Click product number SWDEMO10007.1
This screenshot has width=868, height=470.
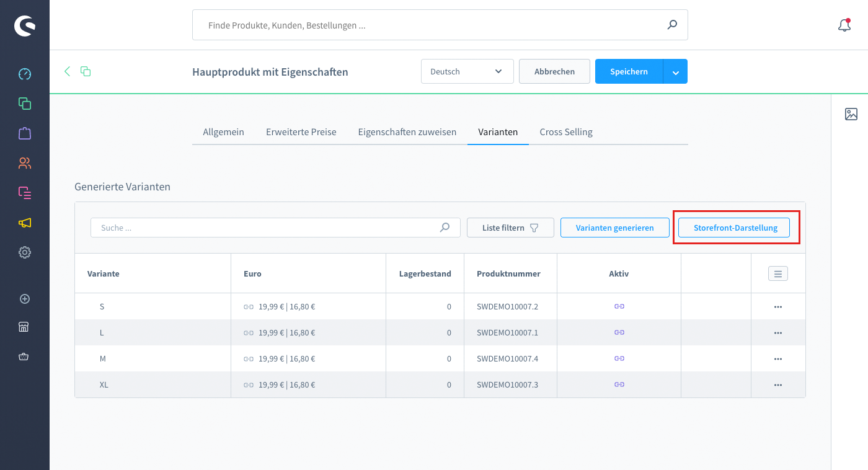tap(507, 332)
